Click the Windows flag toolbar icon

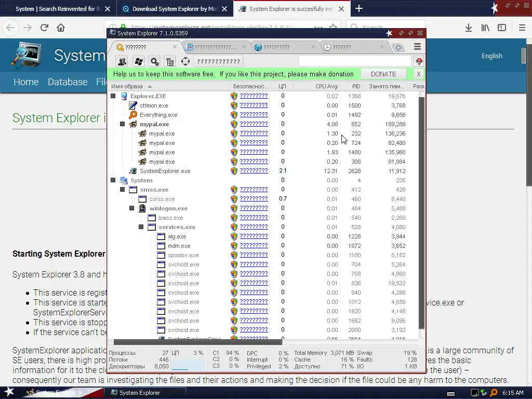coord(138,61)
